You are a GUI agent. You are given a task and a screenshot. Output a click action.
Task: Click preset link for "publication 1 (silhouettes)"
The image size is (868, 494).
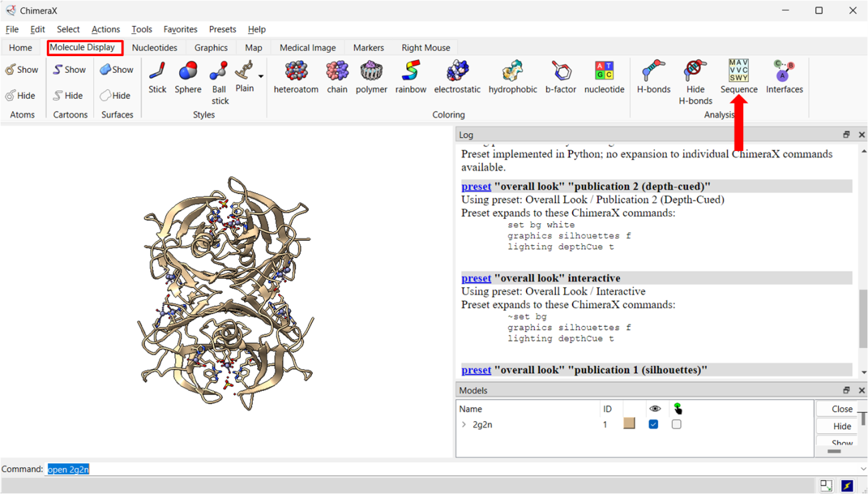click(476, 370)
